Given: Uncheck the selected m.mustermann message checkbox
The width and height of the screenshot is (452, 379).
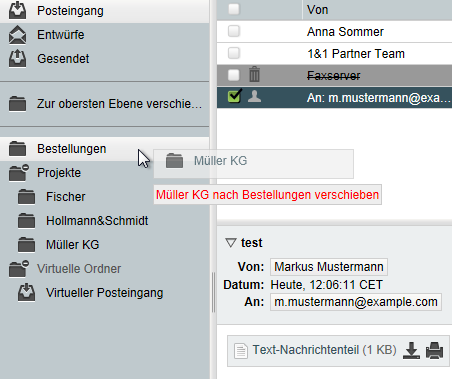Looking at the screenshot, I should click(234, 96).
